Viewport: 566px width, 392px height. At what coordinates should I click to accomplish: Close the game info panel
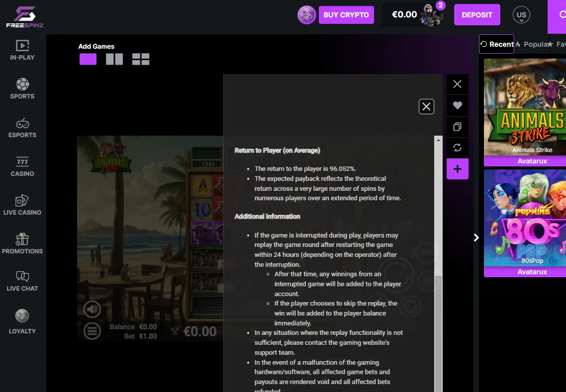tap(426, 106)
